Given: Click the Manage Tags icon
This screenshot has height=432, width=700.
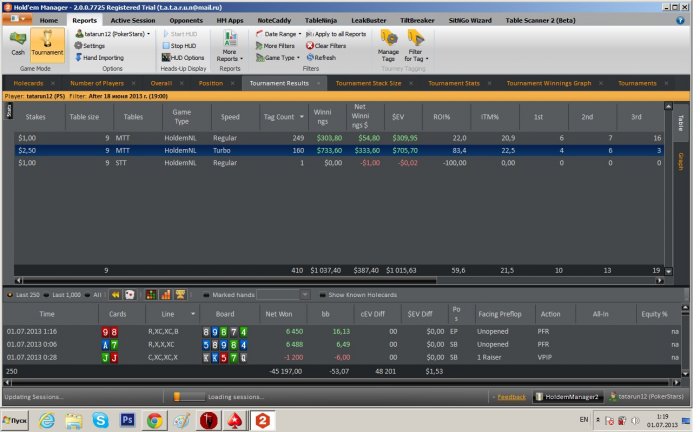Looking at the screenshot, I should pyautogui.click(x=388, y=46).
